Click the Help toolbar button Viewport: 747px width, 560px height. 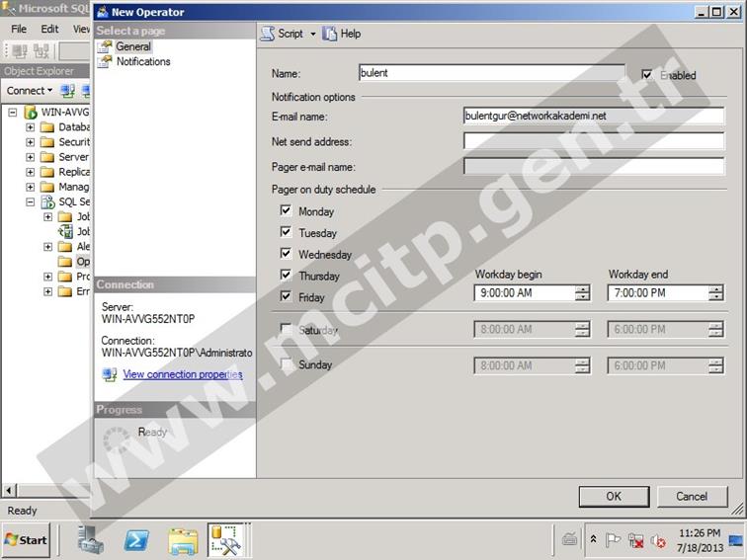[x=342, y=34]
